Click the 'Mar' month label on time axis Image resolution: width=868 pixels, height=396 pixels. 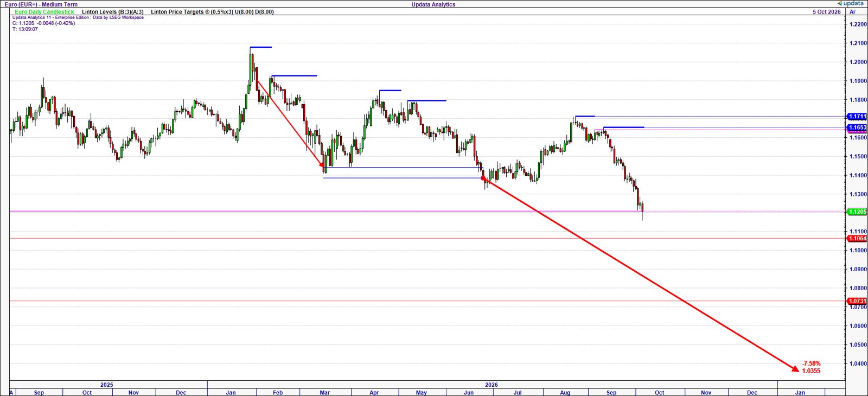pyautogui.click(x=325, y=392)
